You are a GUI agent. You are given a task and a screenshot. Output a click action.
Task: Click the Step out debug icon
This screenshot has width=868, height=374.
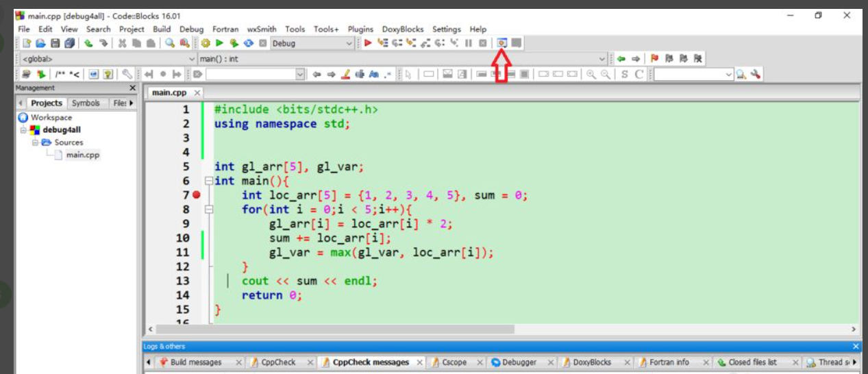[x=425, y=43]
